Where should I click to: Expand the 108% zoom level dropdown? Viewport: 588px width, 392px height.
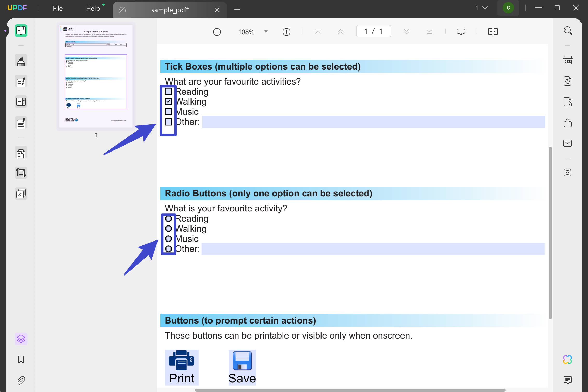(x=266, y=32)
